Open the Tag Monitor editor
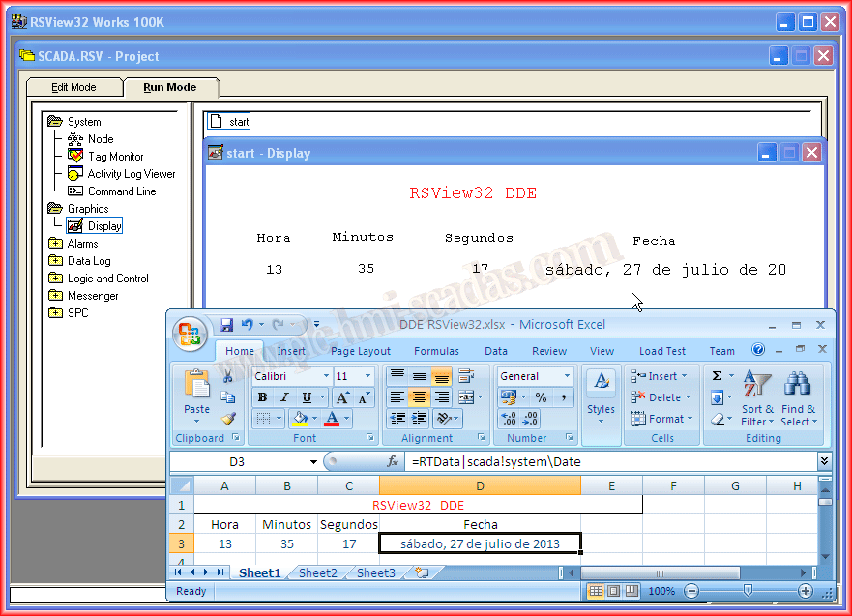852x616 pixels. click(115, 157)
